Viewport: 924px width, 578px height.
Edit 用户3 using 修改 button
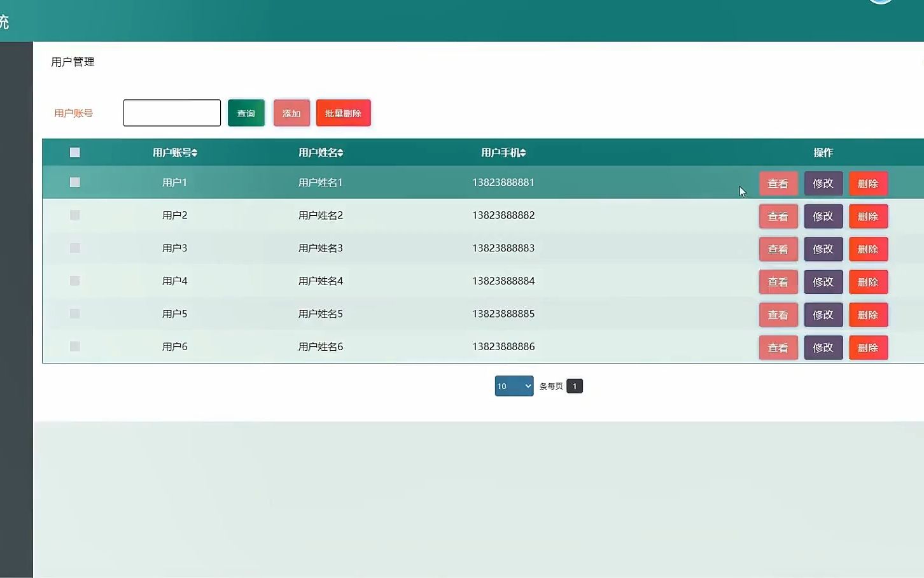coord(823,249)
